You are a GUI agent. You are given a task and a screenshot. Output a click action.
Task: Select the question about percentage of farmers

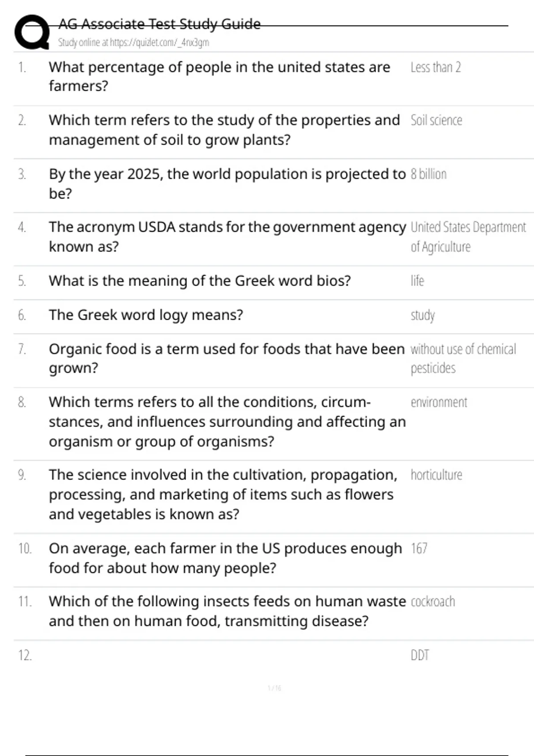pyautogui.click(x=219, y=76)
